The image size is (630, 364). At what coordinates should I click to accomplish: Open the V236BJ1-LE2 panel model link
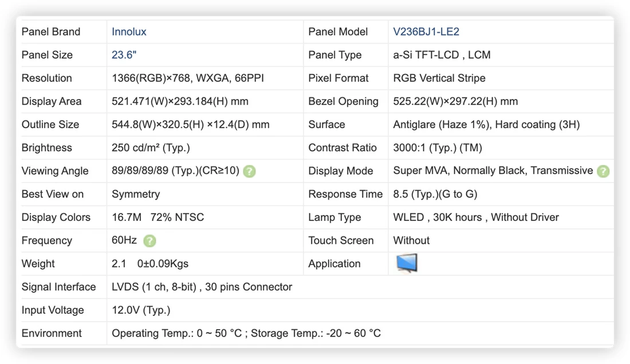[426, 31]
